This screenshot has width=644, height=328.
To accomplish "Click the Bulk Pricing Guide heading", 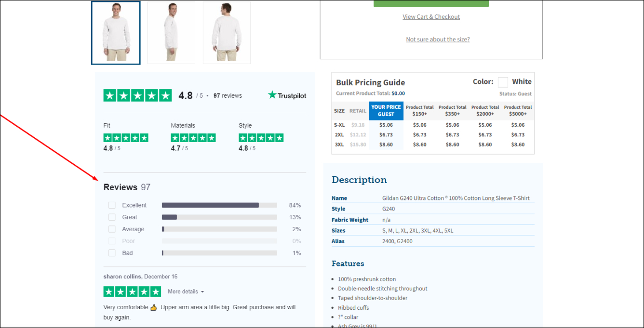I will pos(370,82).
